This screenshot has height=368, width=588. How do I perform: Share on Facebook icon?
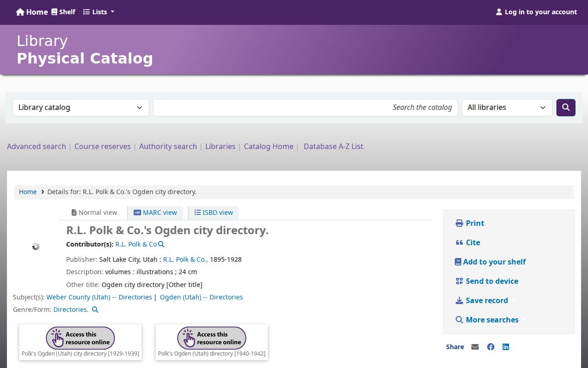[x=491, y=347]
